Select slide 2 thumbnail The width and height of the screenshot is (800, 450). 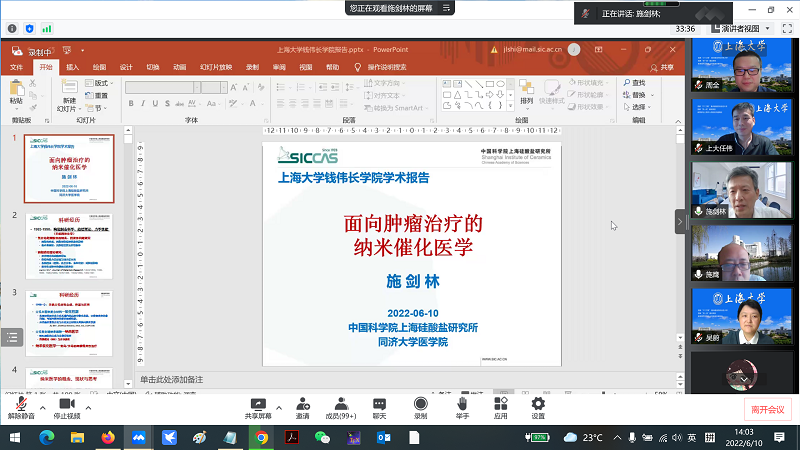click(x=69, y=246)
